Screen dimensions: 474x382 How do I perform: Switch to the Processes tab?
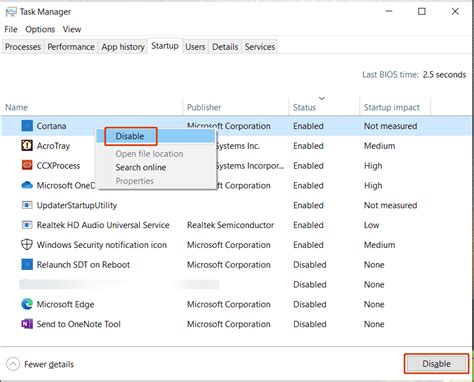(23, 47)
